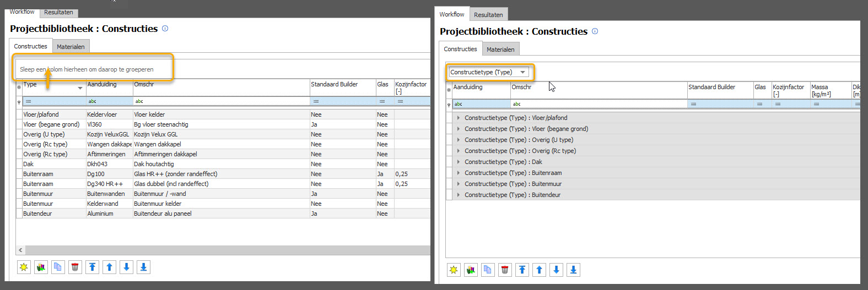Switch to Materialen tab in left panel
This screenshot has width=868, height=290.
[x=71, y=47]
